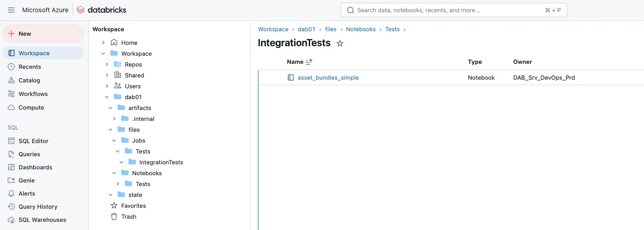The height and width of the screenshot is (230, 644).
Task: Open Favorites in the workspace tree
Action: pyautogui.click(x=134, y=206)
